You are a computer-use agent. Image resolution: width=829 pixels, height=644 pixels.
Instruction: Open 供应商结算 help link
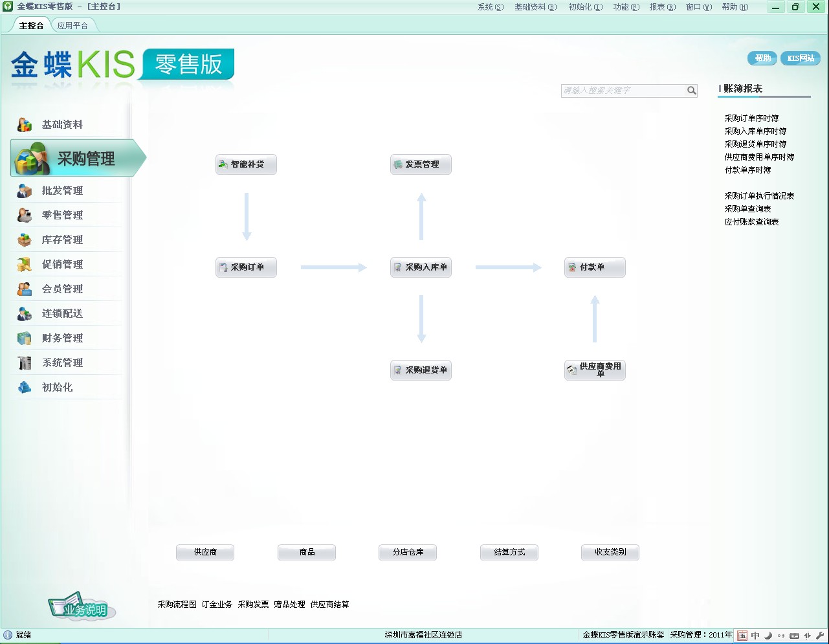pyautogui.click(x=329, y=605)
